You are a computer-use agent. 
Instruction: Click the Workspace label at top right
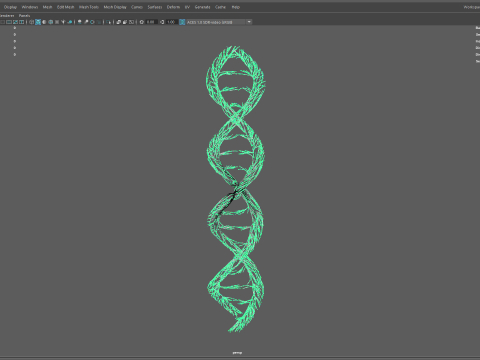point(472,7)
